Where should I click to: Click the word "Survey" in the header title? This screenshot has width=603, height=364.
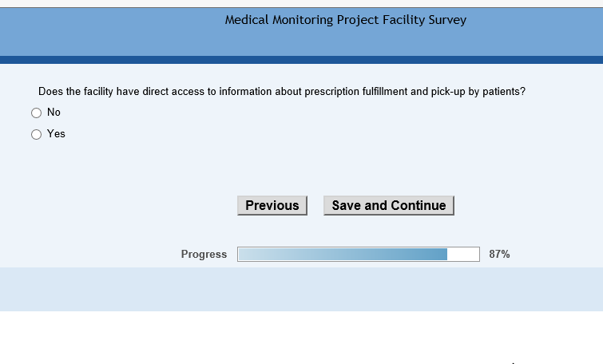click(447, 20)
